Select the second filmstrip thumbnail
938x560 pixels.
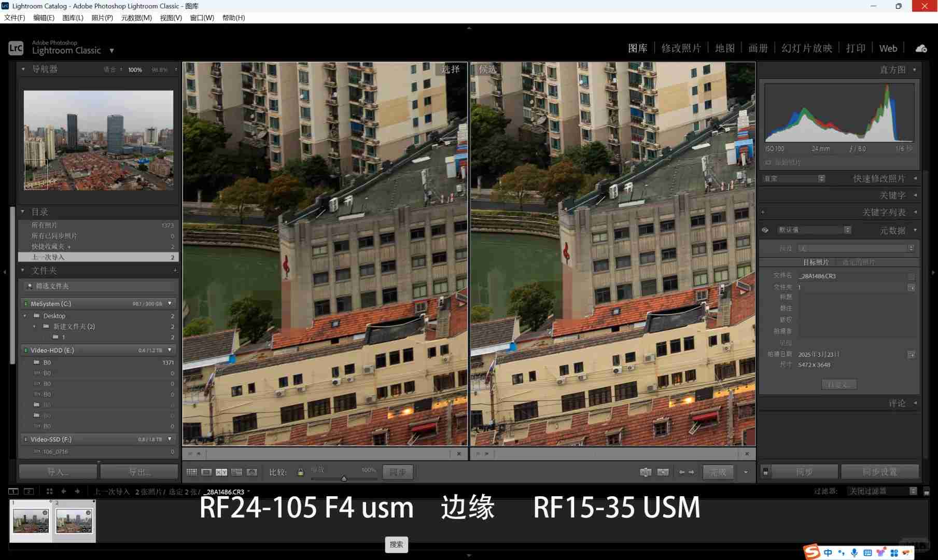[74, 520]
